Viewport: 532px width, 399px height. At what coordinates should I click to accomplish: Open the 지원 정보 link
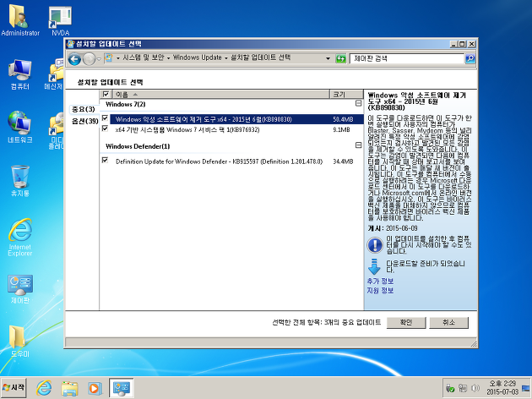[x=380, y=291]
